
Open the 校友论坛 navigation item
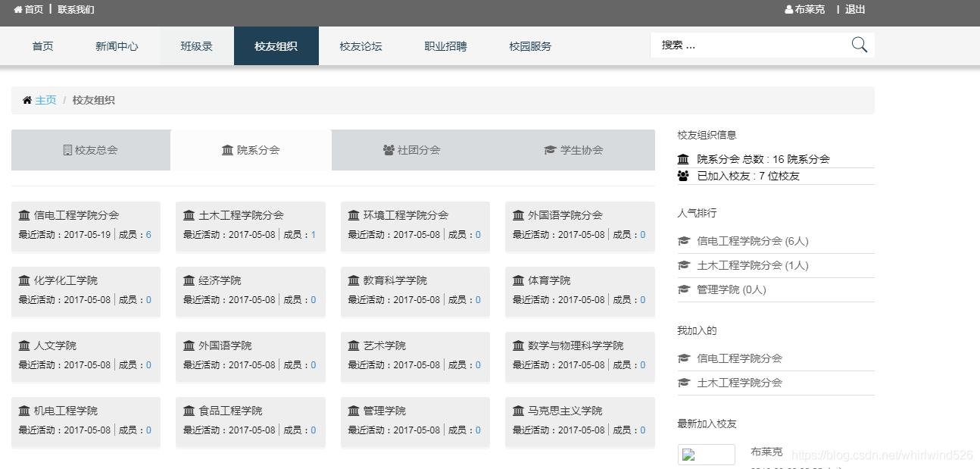click(x=361, y=46)
